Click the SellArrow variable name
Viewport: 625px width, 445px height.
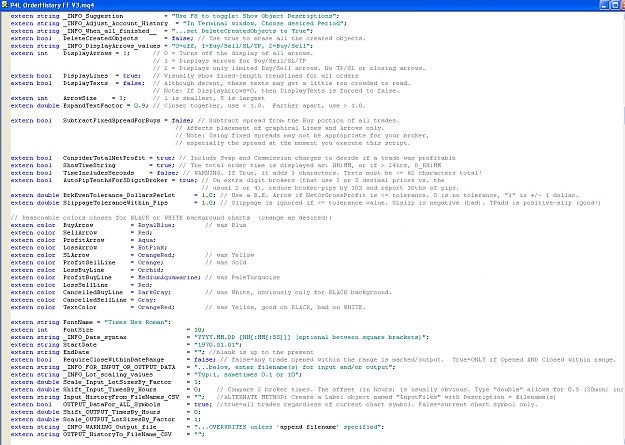(80, 233)
